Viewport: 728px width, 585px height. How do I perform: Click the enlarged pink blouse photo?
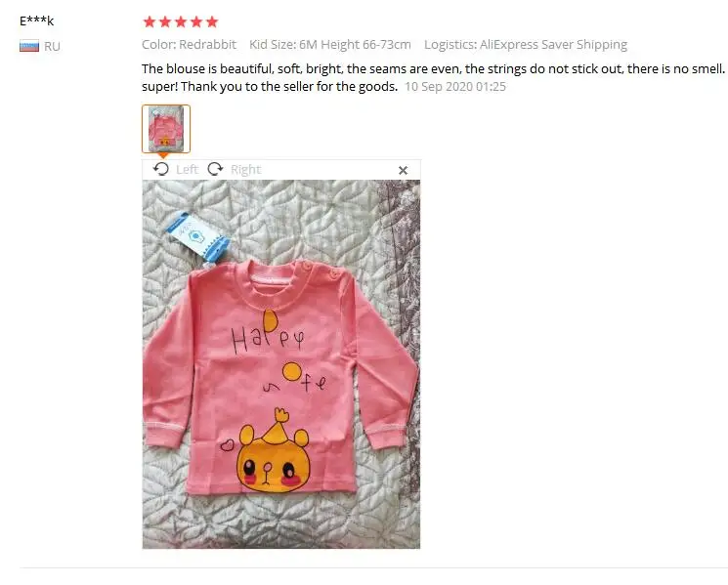[x=281, y=364]
